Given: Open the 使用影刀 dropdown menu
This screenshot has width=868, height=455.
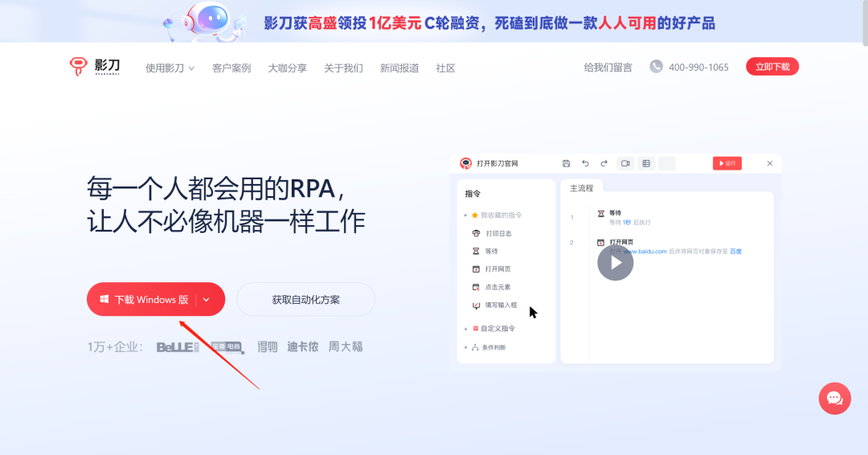Looking at the screenshot, I should [170, 68].
